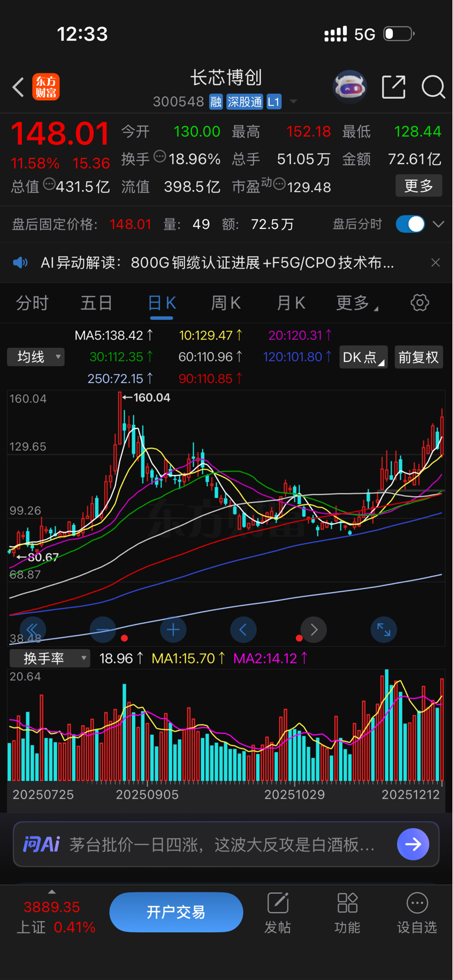The image size is (453, 980).
Task: Tap the 发帖 post icon
Action: (277, 913)
